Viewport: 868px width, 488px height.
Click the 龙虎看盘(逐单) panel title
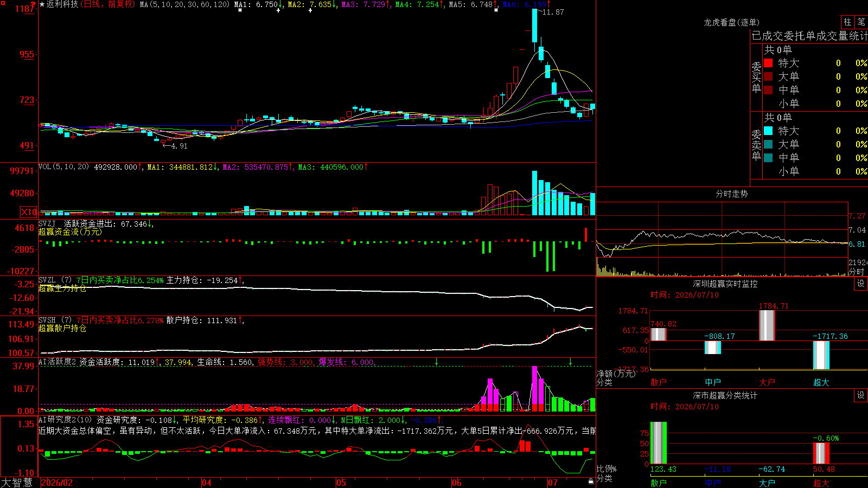731,23
